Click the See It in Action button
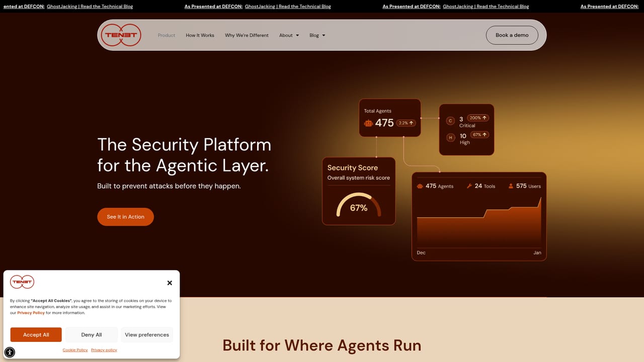644x362 pixels. [x=125, y=217]
